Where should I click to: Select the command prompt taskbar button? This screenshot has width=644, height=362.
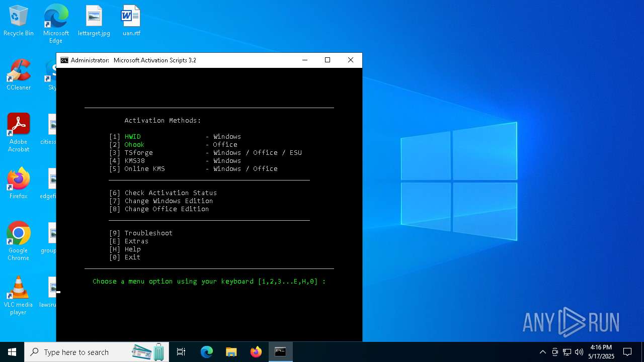281,352
